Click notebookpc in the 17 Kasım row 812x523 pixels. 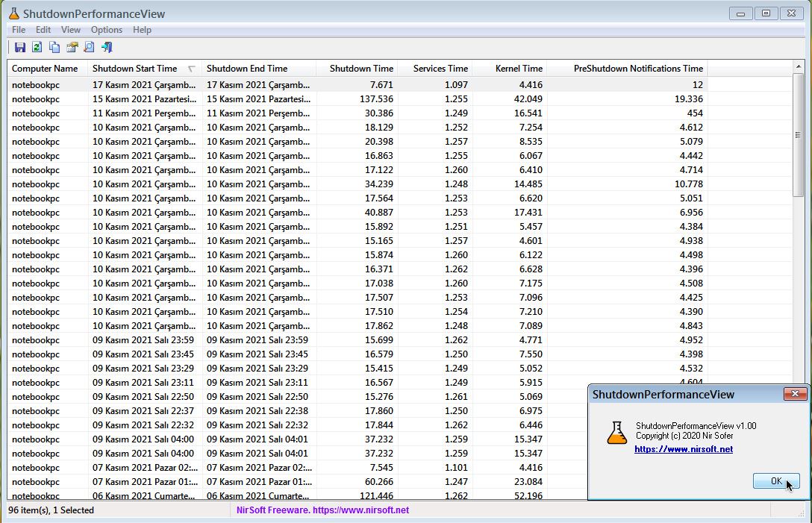[36, 85]
